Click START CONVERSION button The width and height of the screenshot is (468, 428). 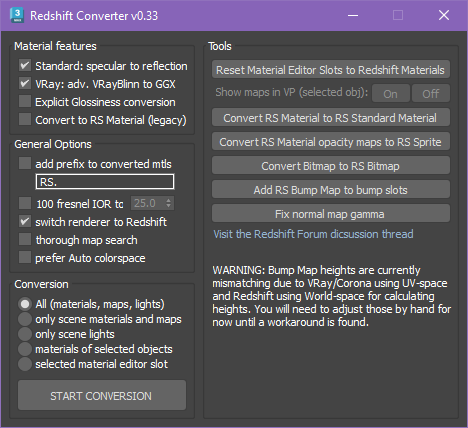point(102,395)
